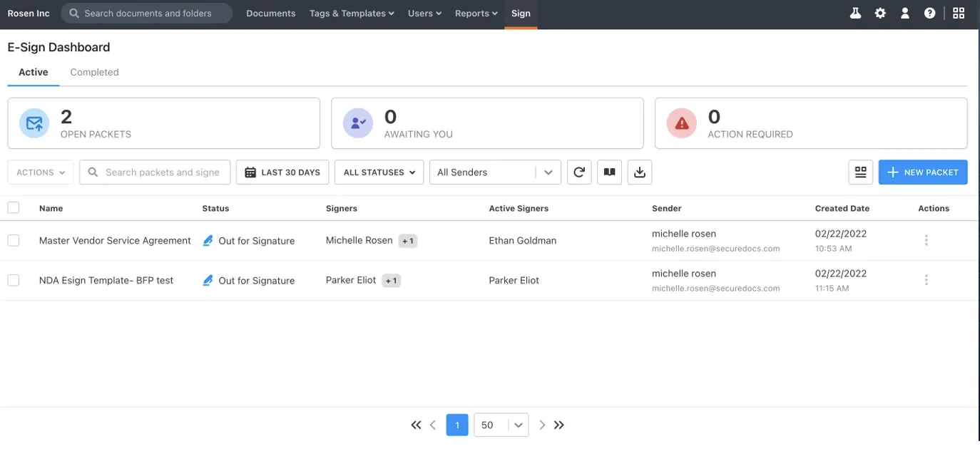Open actions menu for NDA Esign Template row
Image resolution: width=980 pixels, height=456 pixels.
926,281
